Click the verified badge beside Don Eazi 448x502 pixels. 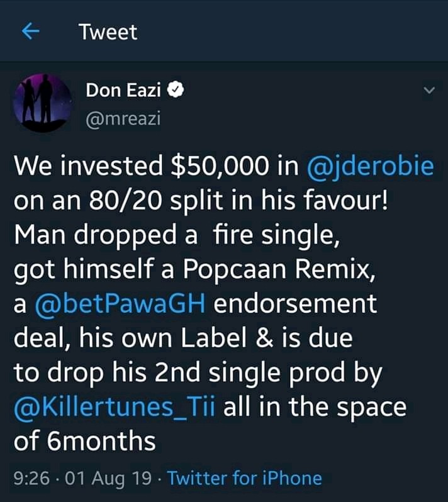pyautogui.click(x=177, y=91)
